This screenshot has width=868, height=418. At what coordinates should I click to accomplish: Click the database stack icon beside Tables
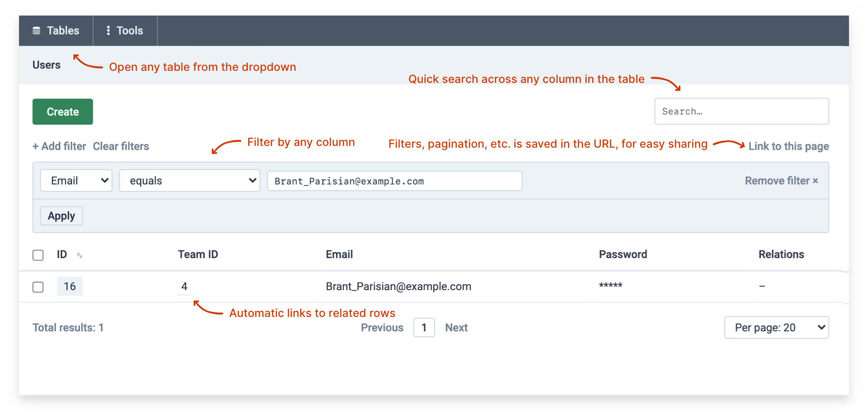[36, 31]
